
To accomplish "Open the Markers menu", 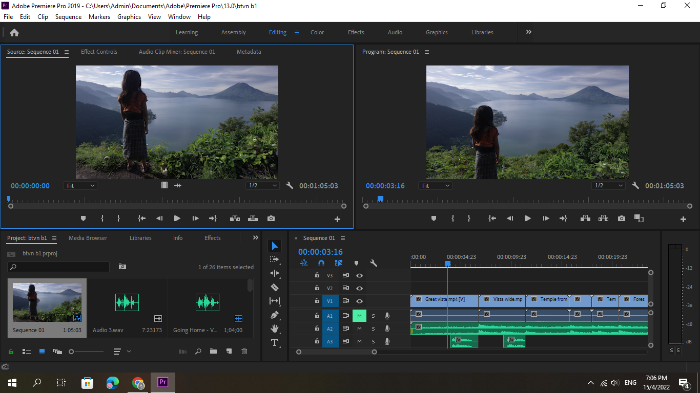I will [x=99, y=17].
